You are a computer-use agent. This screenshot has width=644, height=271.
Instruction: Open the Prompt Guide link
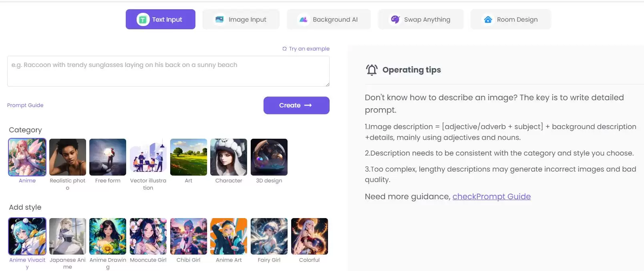pos(25,105)
